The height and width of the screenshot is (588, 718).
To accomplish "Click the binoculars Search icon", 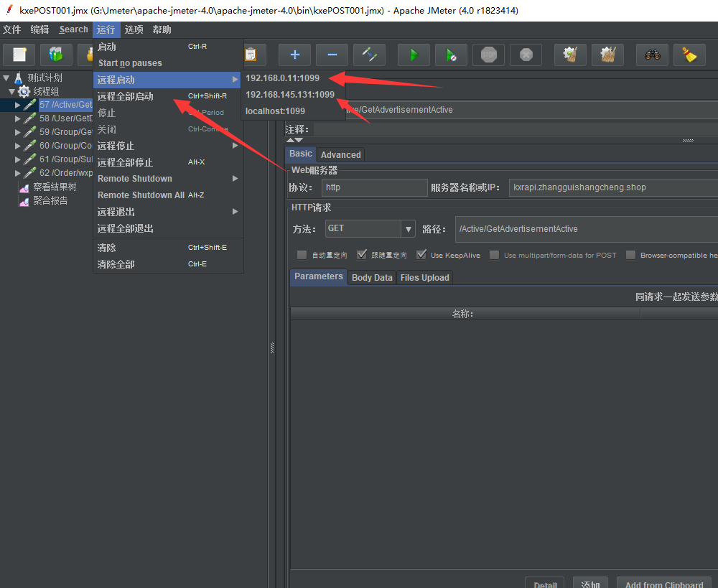I will 652,55.
